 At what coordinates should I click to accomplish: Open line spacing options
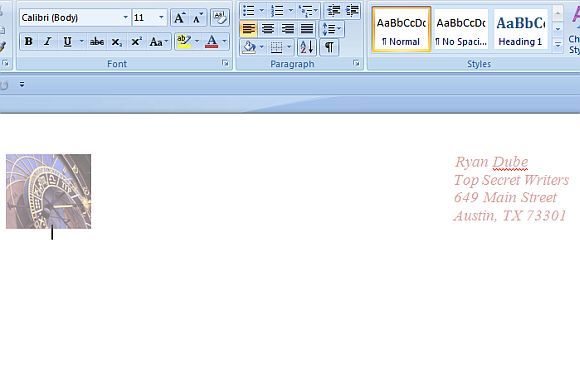[331, 29]
